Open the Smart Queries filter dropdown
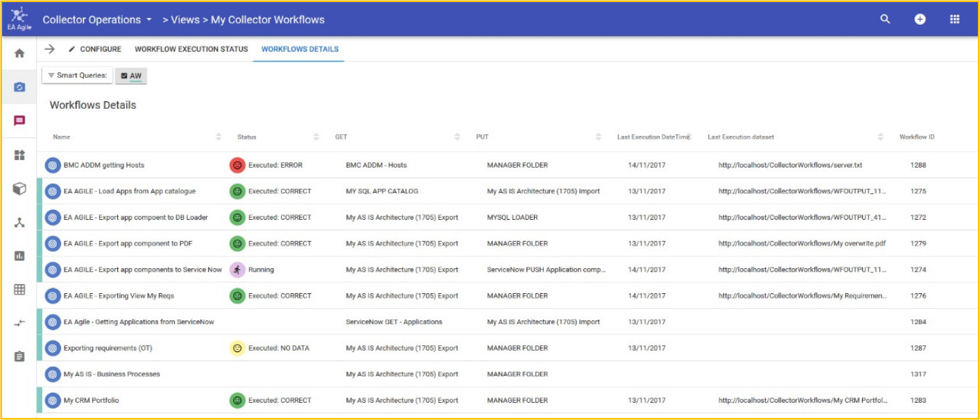 click(x=78, y=75)
